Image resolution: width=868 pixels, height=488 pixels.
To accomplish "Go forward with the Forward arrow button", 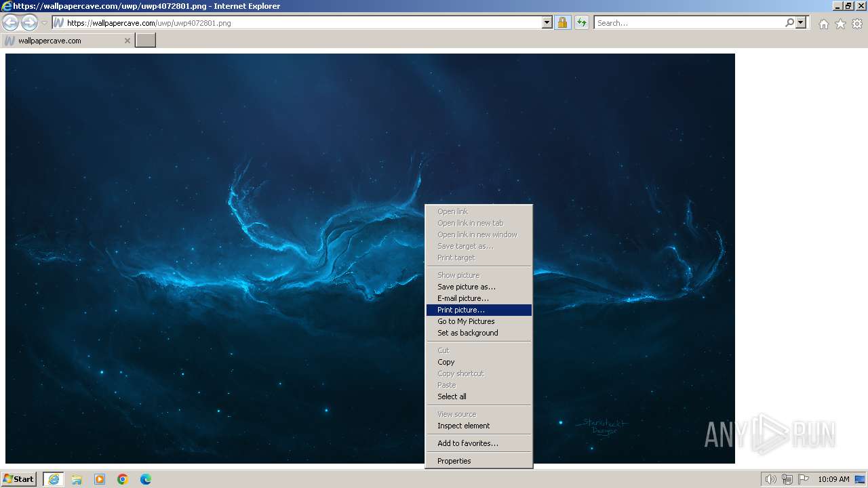I will coord(29,23).
